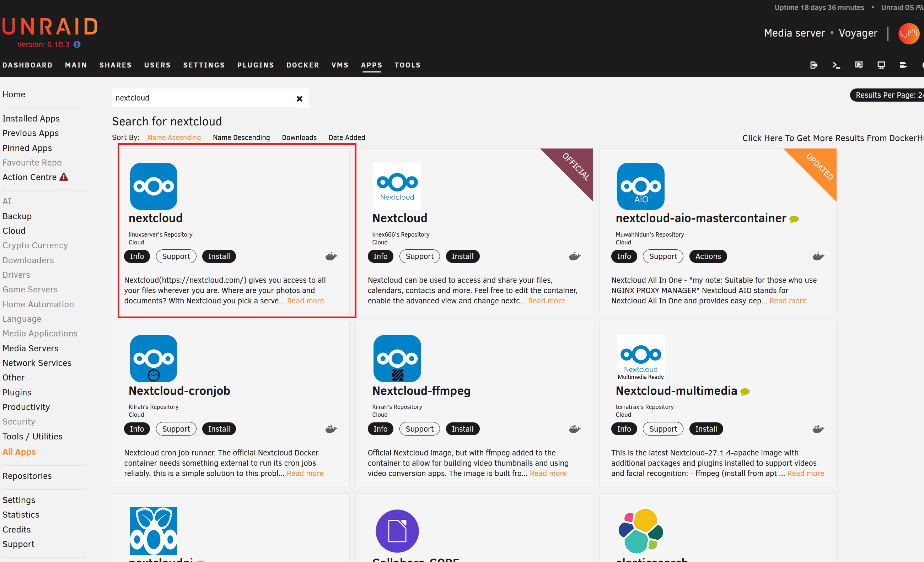Click the knex666 Nextcloud official app icon
The height and width of the screenshot is (562, 924).
[397, 186]
